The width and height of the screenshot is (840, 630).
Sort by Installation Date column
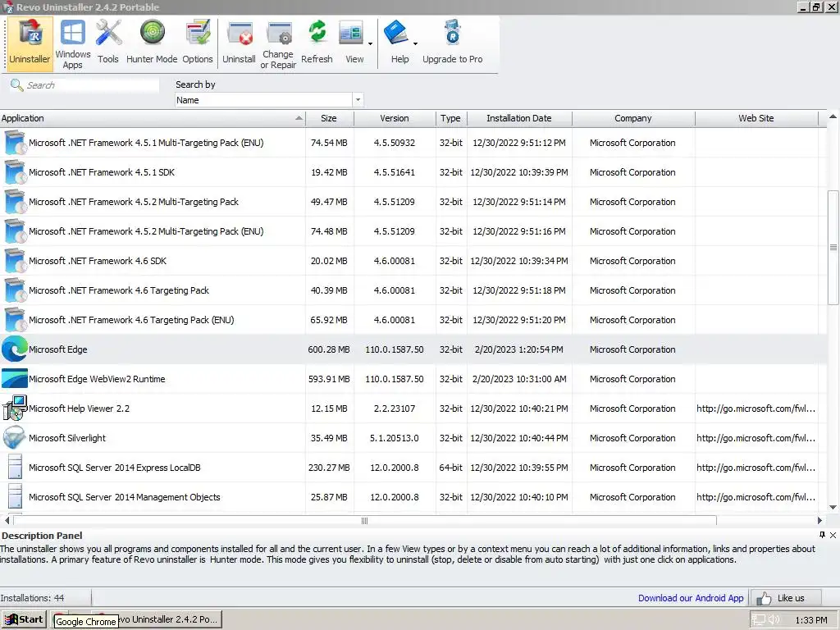point(519,118)
